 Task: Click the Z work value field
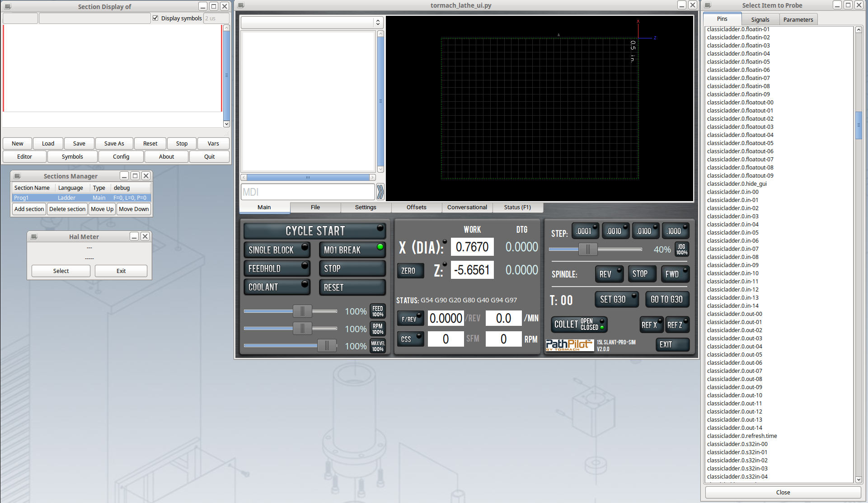click(472, 270)
